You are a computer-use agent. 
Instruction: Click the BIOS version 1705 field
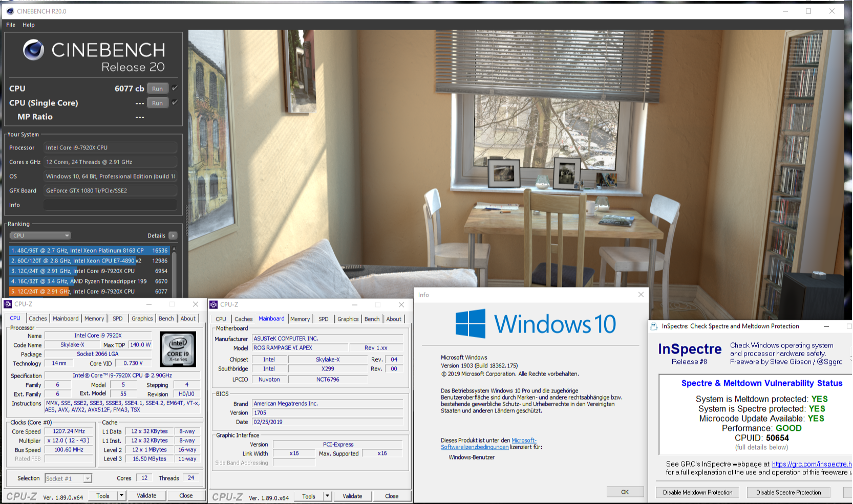coord(328,412)
